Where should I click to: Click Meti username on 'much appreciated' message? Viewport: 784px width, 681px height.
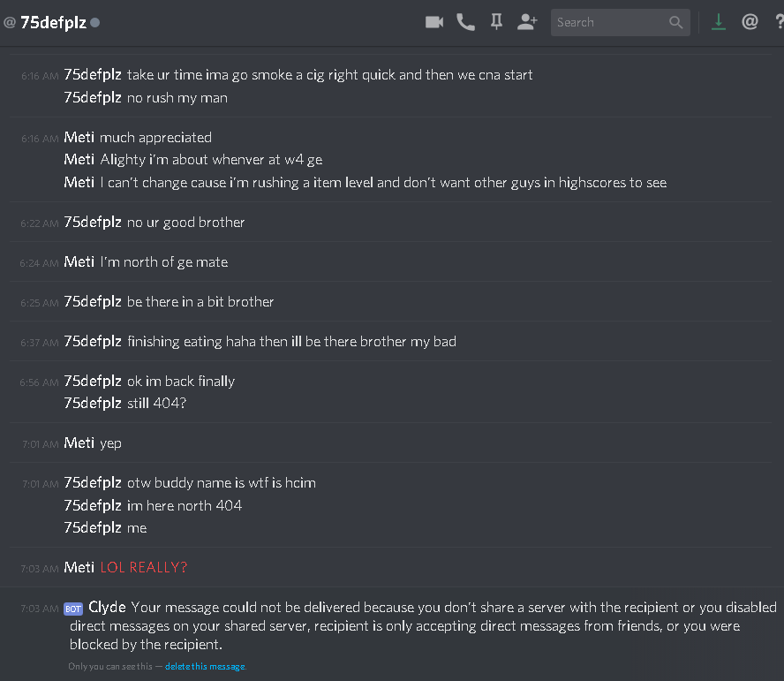click(x=79, y=137)
